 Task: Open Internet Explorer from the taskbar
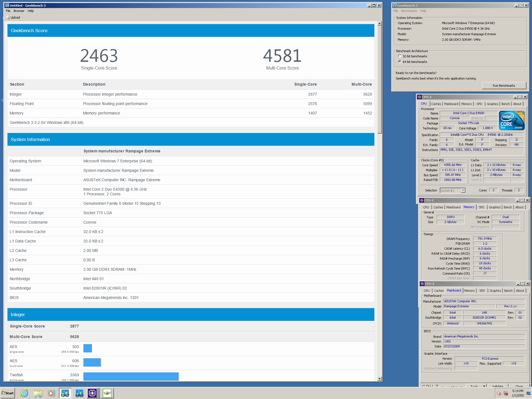click(x=24, y=393)
